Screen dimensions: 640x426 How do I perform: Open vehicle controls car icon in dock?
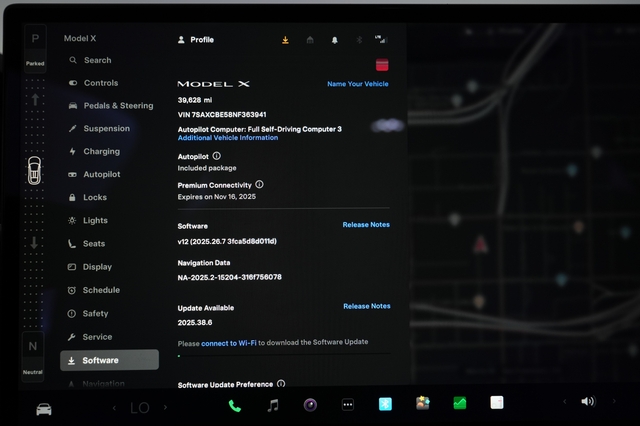(44, 408)
